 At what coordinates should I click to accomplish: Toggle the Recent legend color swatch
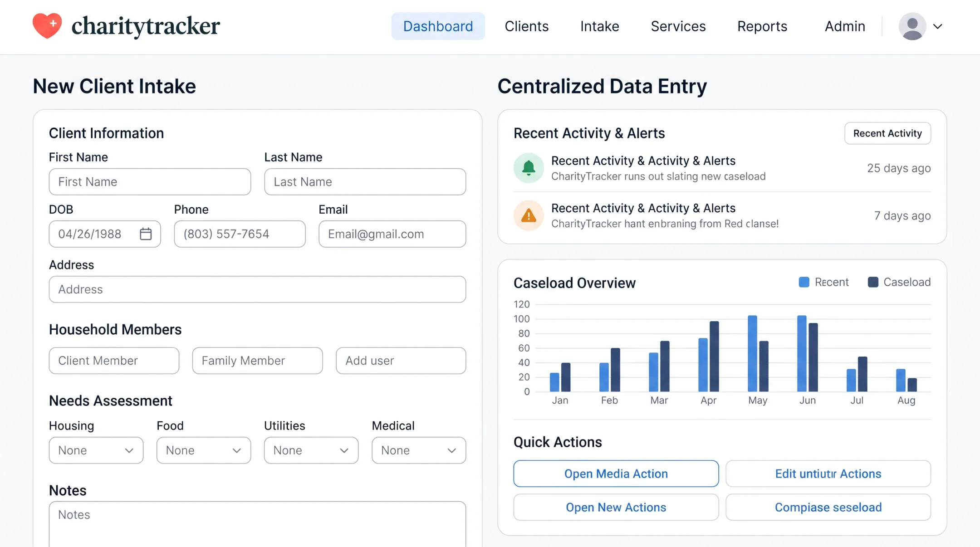point(804,282)
